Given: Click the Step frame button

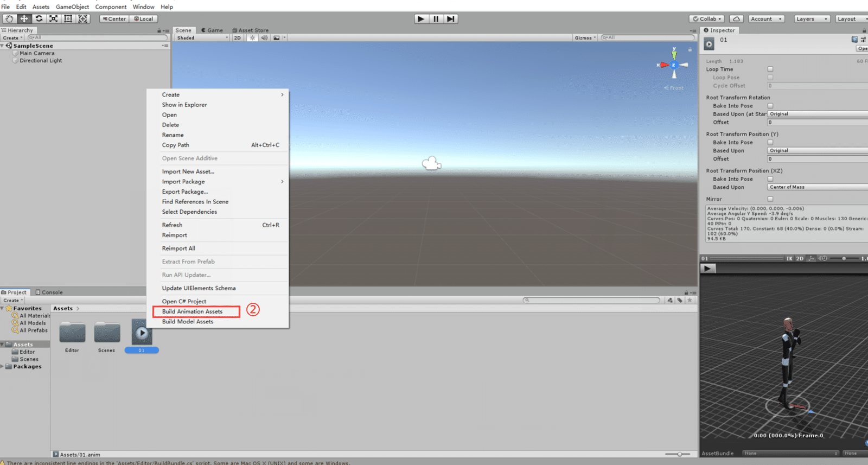Looking at the screenshot, I should [451, 18].
